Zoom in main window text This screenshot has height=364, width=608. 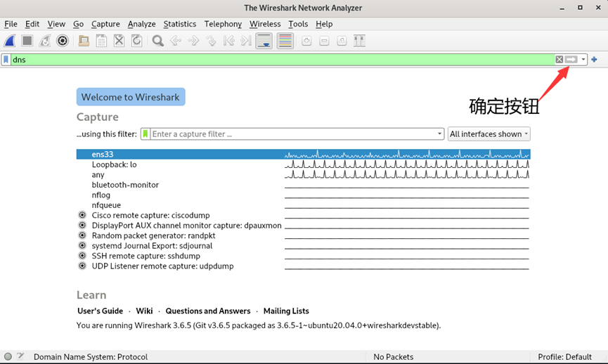point(306,41)
